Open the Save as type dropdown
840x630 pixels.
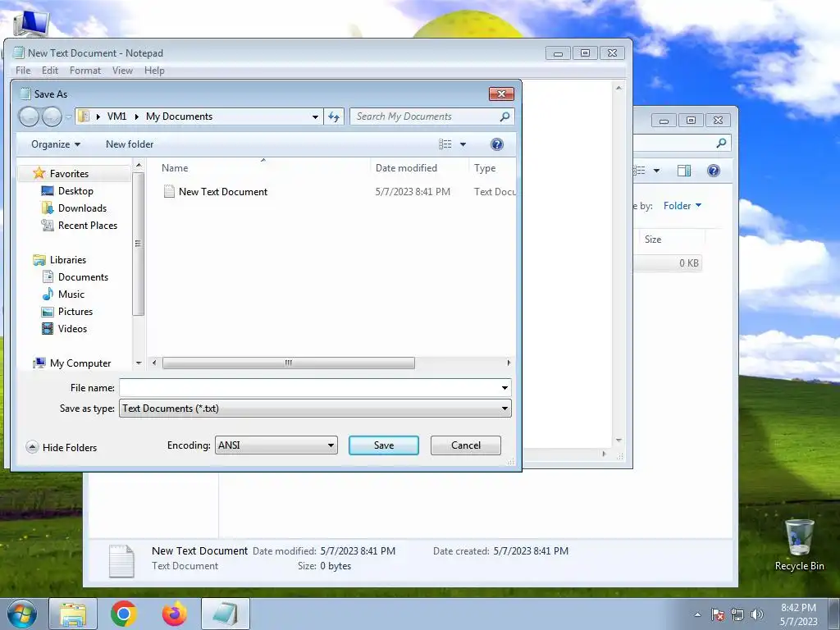pyautogui.click(x=315, y=409)
